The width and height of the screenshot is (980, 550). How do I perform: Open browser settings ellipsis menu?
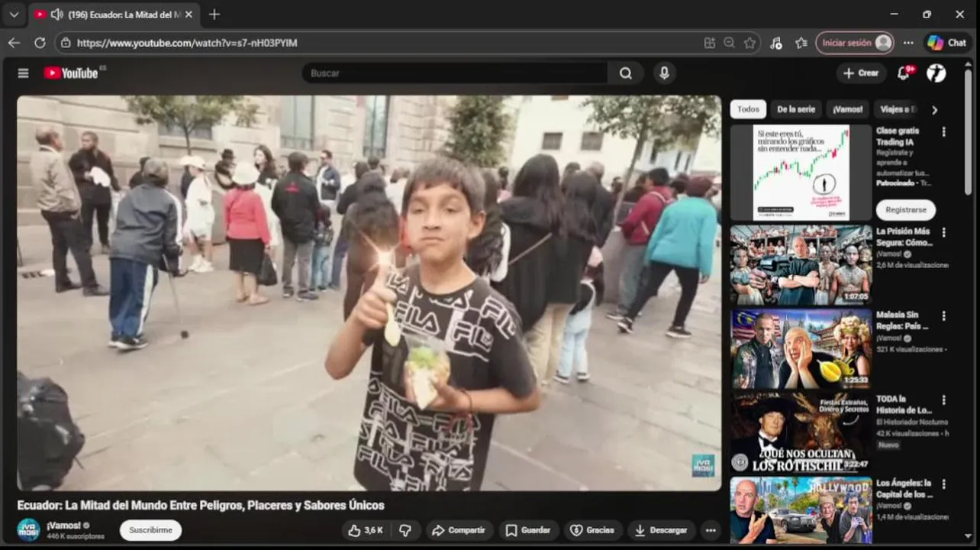[908, 43]
